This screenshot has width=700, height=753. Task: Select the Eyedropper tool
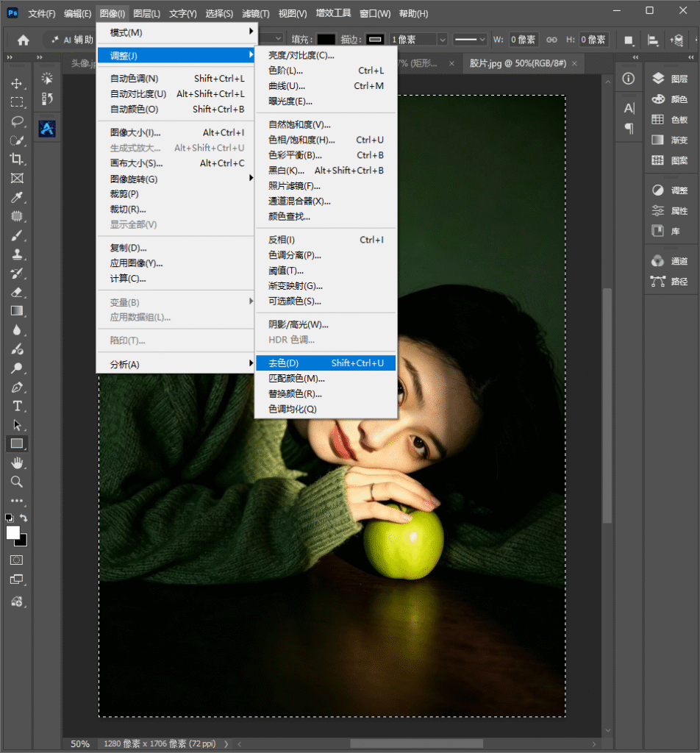[x=17, y=197]
